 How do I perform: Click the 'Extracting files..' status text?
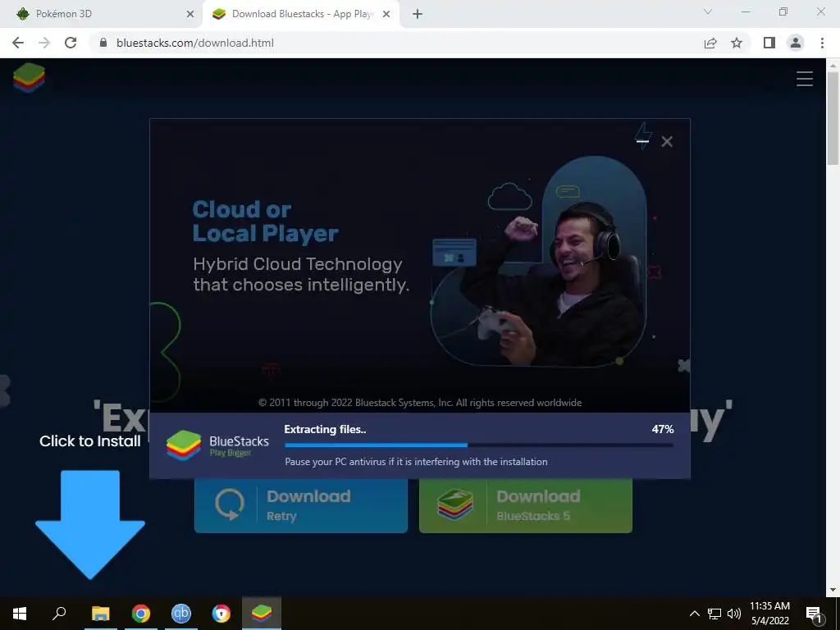[x=325, y=429]
